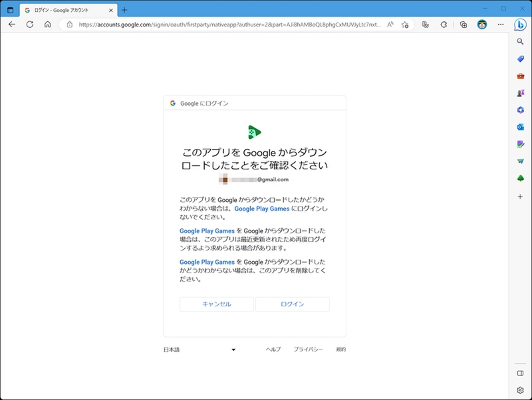
Task: Click the blurred @gmail.com account address
Action: click(x=254, y=179)
